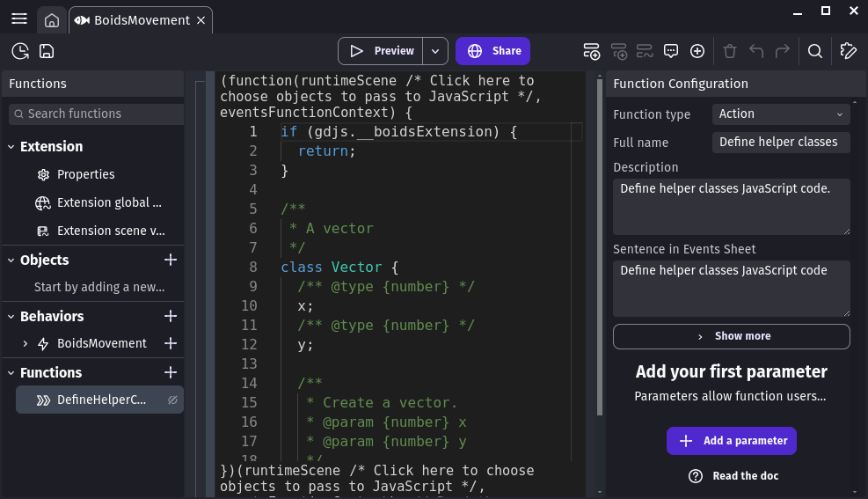The width and height of the screenshot is (868, 499).
Task: Click the circled plus add-other-event icon
Action: [697, 51]
